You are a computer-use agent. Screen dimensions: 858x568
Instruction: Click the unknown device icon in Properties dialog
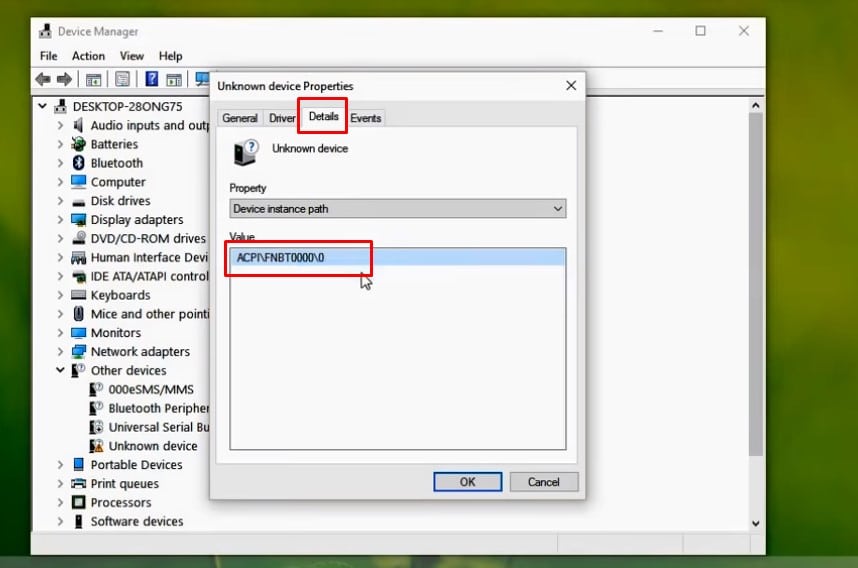click(246, 153)
